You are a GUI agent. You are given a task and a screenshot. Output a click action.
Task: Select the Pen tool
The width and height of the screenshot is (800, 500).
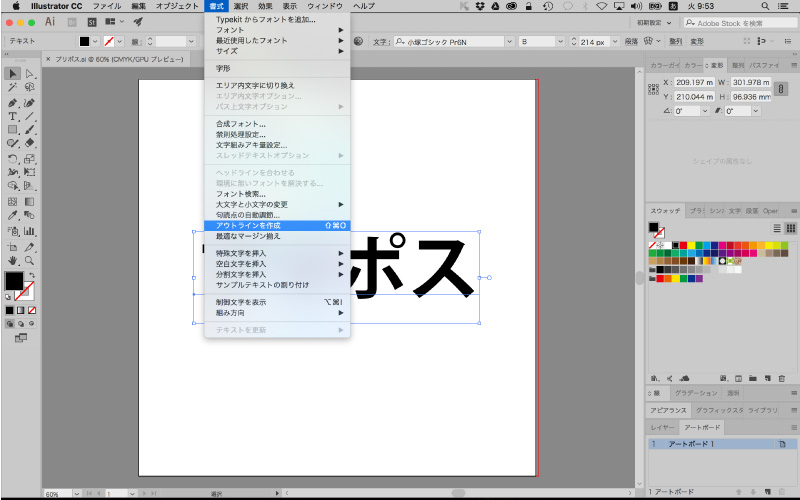(x=13, y=102)
